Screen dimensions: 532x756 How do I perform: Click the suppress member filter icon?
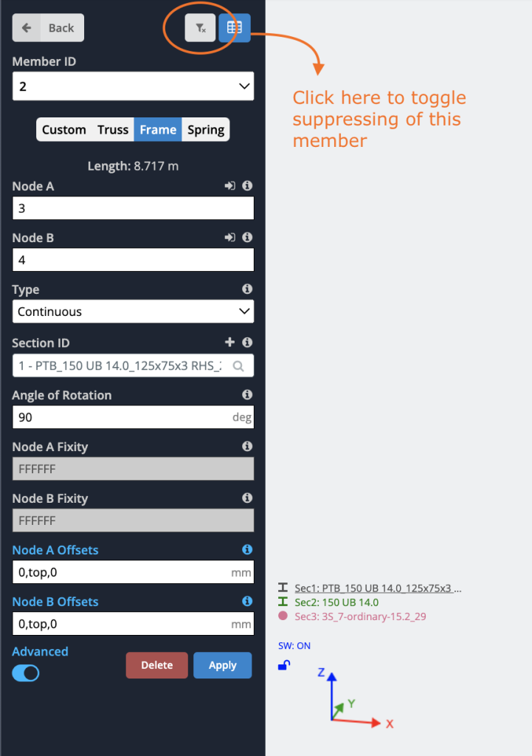(200, 28)
